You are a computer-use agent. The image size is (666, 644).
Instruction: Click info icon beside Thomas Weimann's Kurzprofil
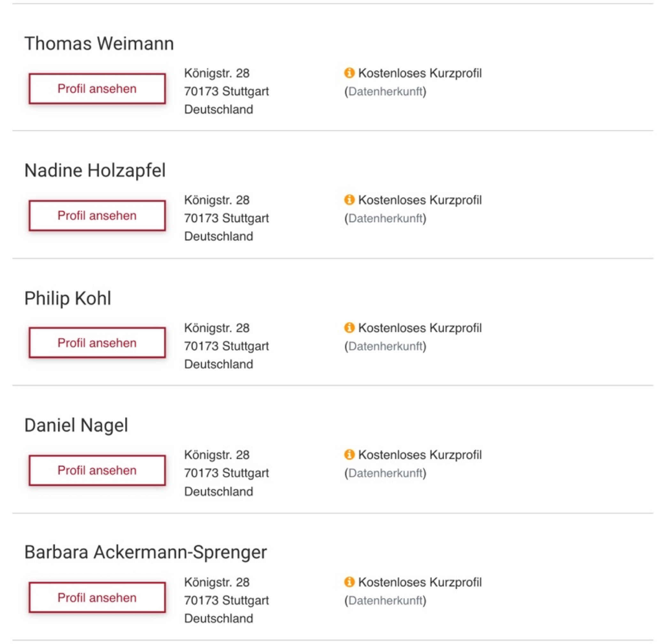(x=349, y=73)
